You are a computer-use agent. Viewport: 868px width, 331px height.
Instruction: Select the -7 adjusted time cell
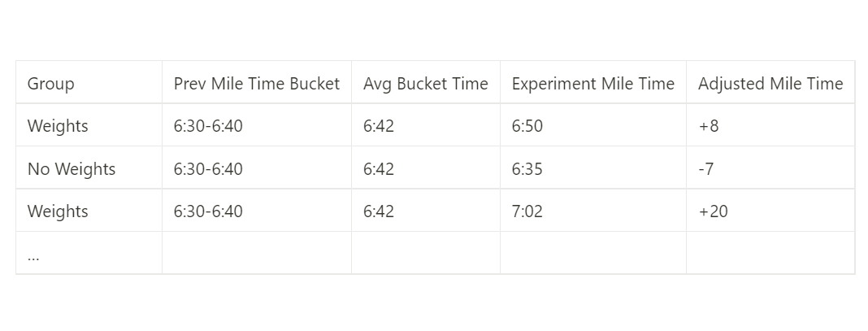coord(705,169)
